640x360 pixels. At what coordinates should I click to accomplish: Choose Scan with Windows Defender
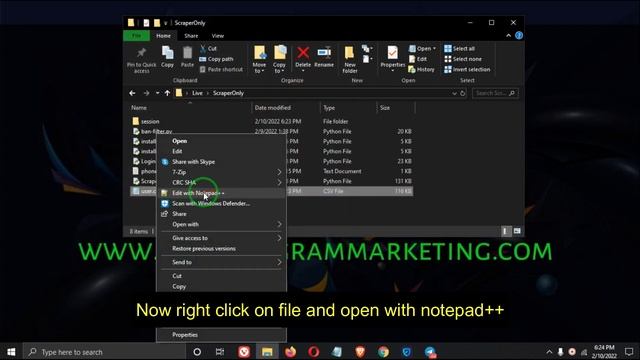coord(221,203)
